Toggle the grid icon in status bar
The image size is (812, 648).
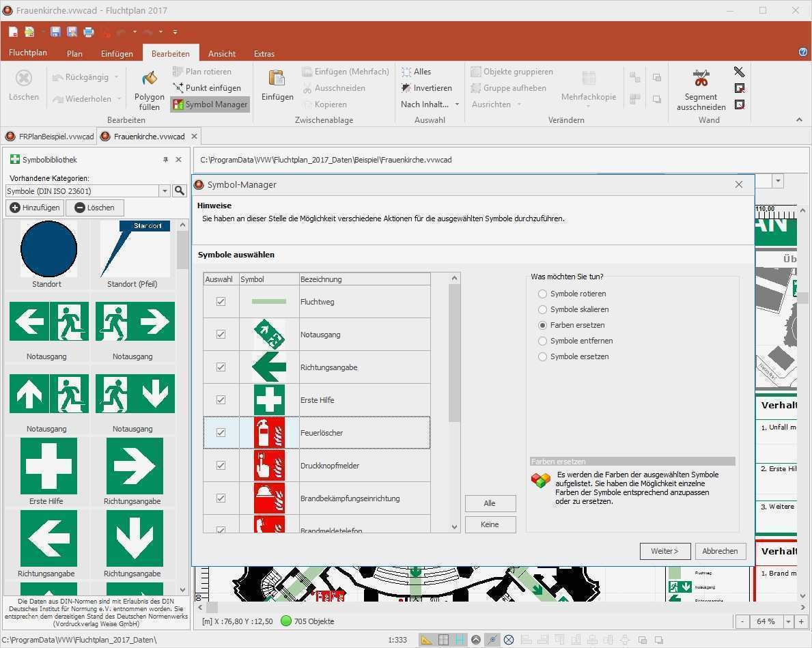pos(443,640)
